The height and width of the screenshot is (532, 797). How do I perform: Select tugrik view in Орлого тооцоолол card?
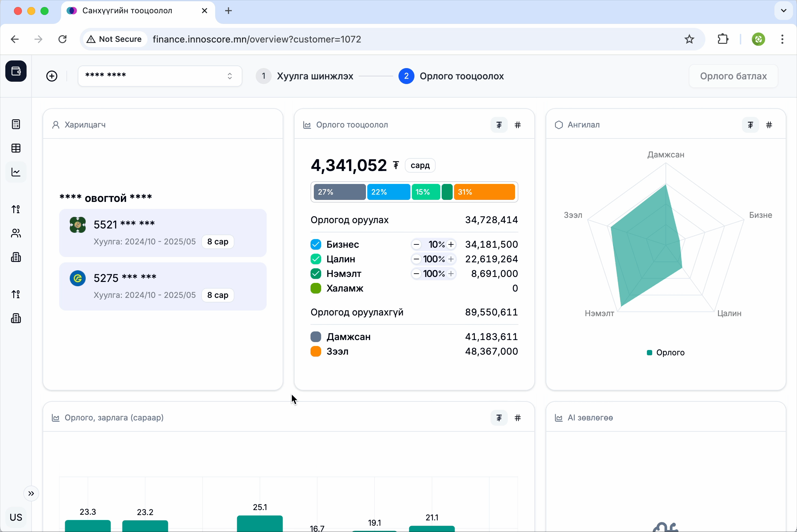pyautogui.click(x=499, y=125)
